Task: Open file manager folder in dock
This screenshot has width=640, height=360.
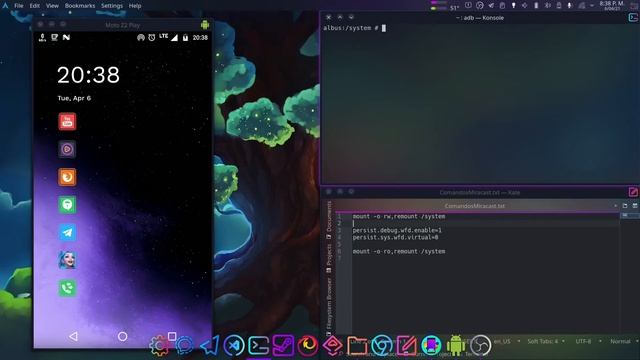Action: click(357, 346)
